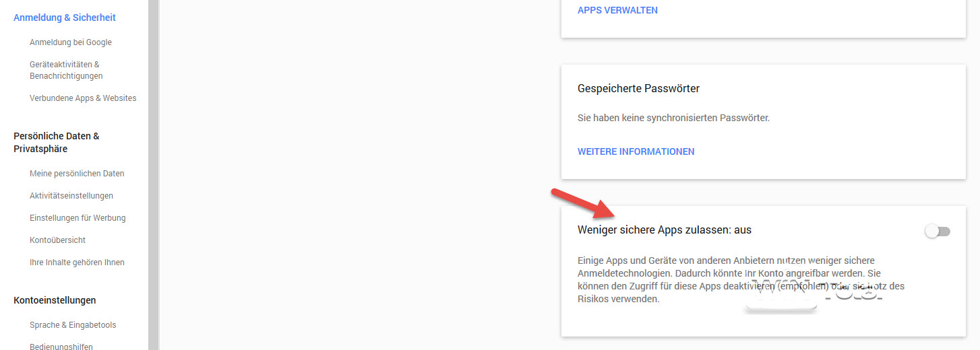Screen dimensions: 980x350
Task: Open Bedienungshilfen at sidebar bottom
Action: pos(61,347)
